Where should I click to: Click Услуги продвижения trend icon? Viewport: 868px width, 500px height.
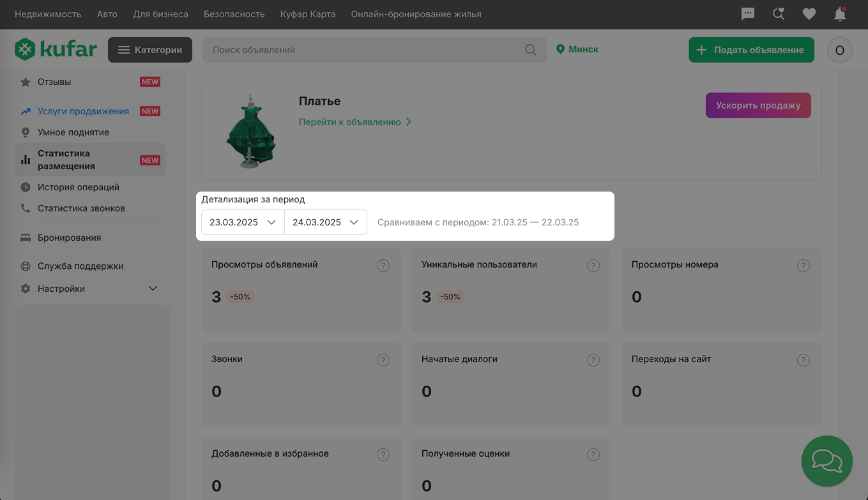click(x=26, y=111)
